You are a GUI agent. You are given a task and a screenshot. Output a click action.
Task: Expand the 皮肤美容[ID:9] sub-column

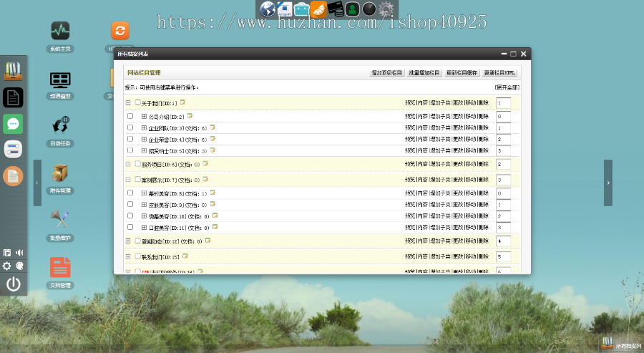point(144,204)
